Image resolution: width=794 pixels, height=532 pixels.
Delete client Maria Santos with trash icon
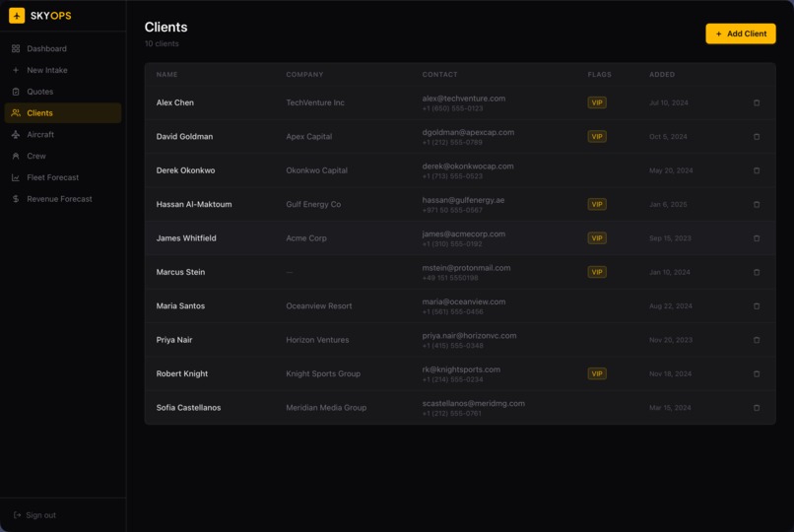click(x=757, y=306)
